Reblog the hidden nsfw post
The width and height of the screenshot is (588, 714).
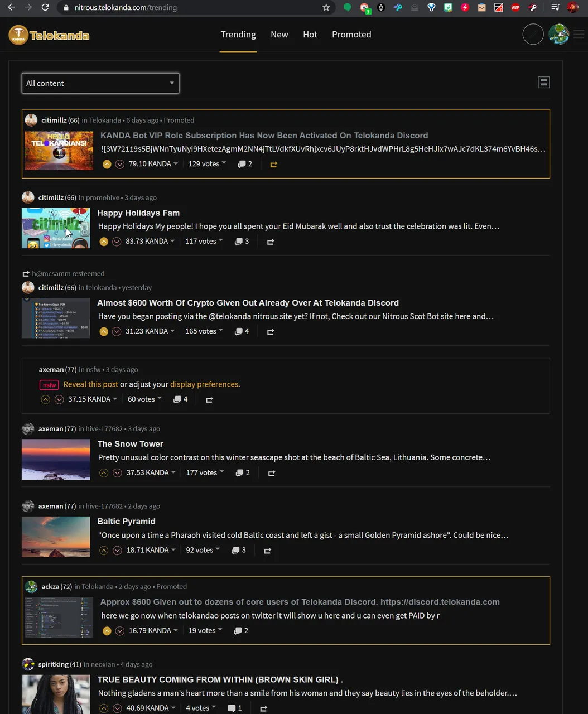[209, 400]
